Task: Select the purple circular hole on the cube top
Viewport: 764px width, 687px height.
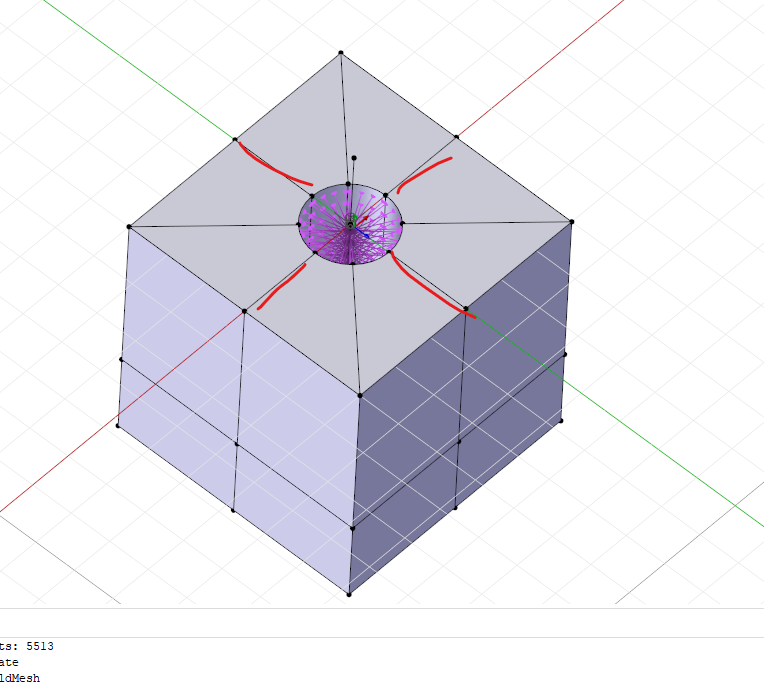Action: (350, 225)
